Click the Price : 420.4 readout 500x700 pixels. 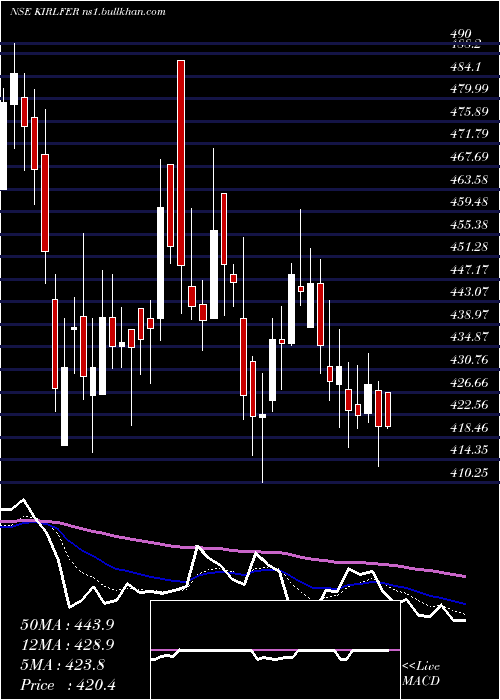point(68,685)
